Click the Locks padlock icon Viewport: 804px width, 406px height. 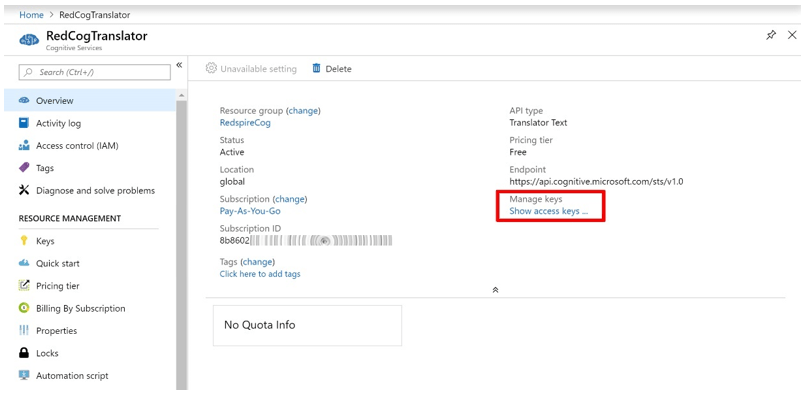(x=24, y=353)
